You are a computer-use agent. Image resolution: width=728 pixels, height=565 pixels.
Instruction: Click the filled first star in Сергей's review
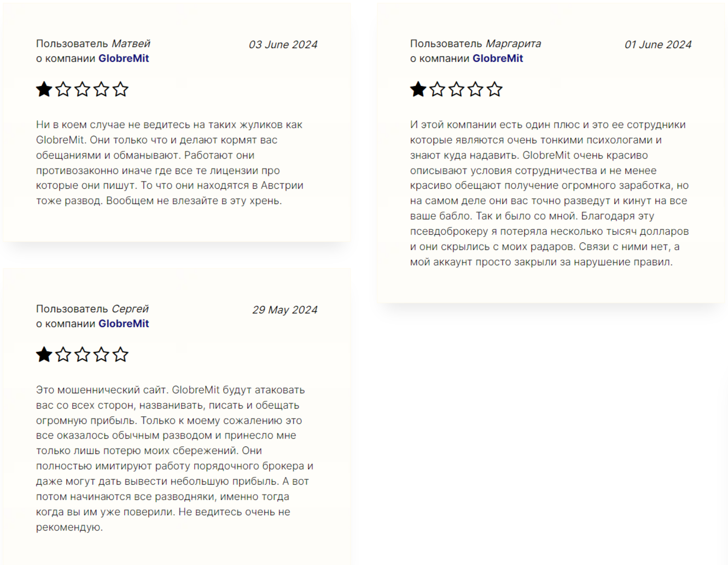point(44,354)
